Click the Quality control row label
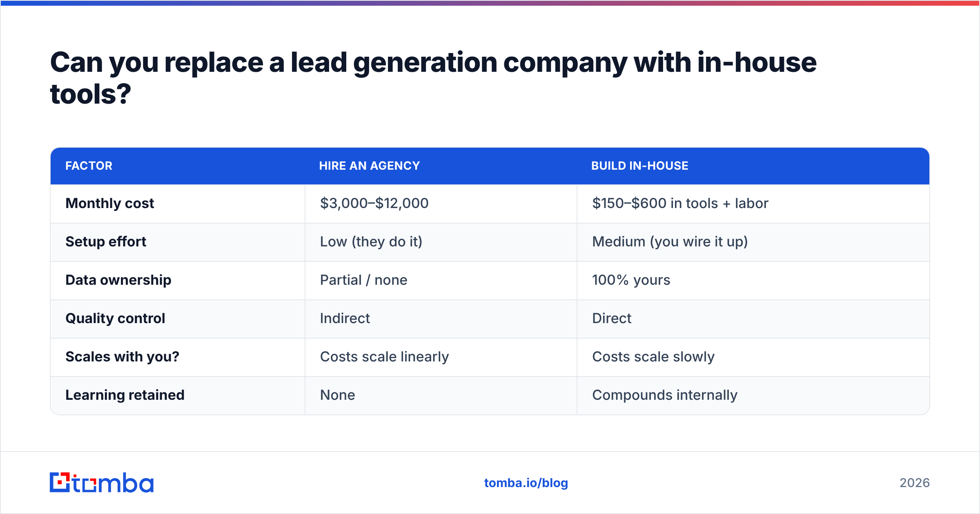Viewport: 980px width, 514px height. (x=115, y=318)
